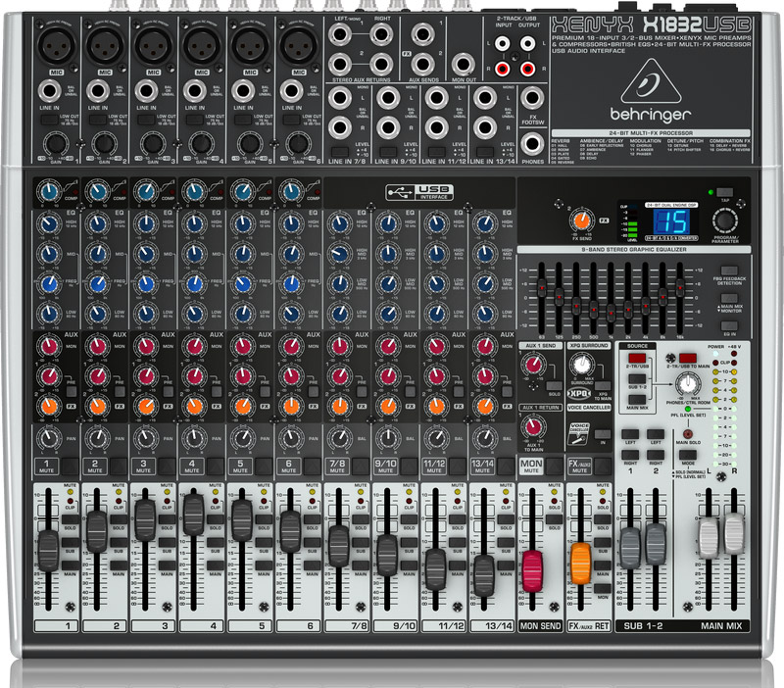Click the XENYX X1832USB model title
The height and width of the screenshot is (688, 784).
(x=651, y=24)
